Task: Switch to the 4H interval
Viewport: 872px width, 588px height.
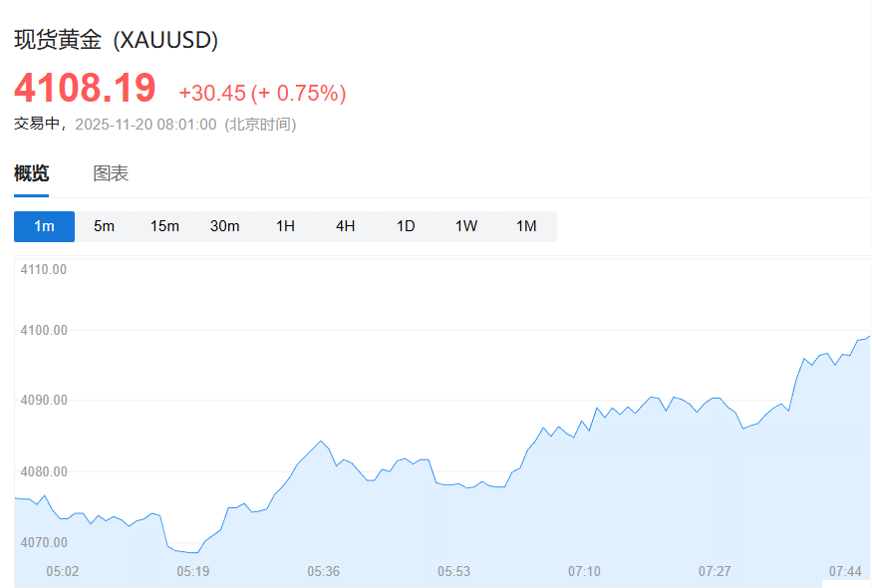Action: click(346, 226)
